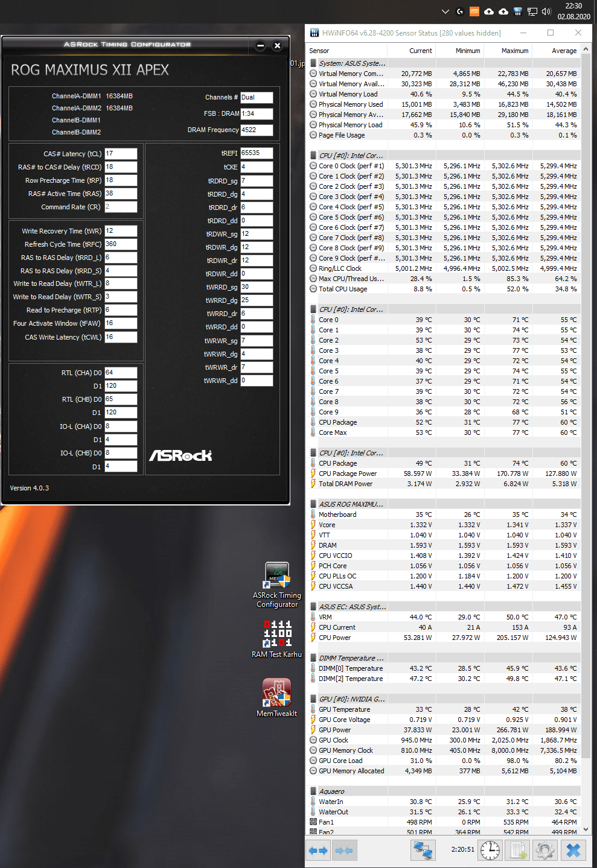The image size is (597, 868).
Task: Open the taskbar clock showing 22:30
Action: pos(574,11)
